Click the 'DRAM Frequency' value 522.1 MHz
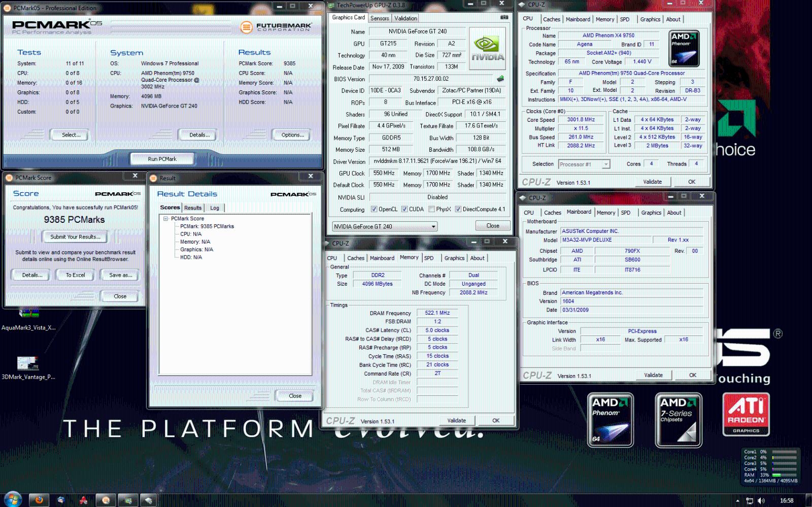 [437, 313]
